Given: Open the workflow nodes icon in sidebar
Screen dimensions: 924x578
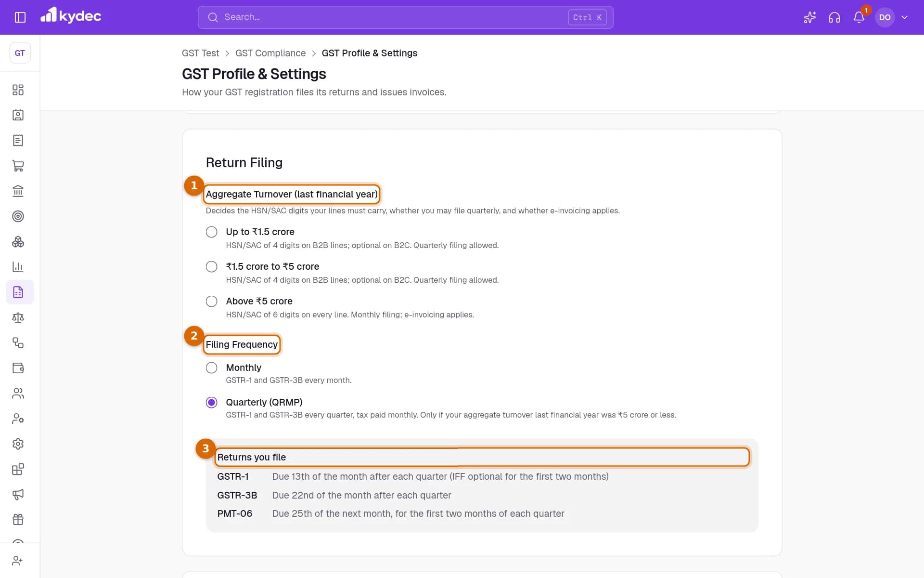Looking at the screenshot, I should [18, 343].
